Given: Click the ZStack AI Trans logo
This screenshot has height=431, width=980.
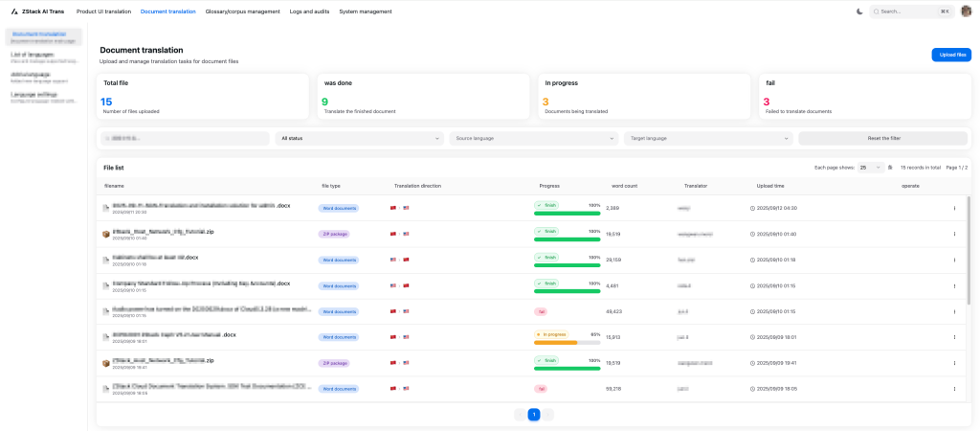Looking at the screenshot, I should tap(40, 11).
